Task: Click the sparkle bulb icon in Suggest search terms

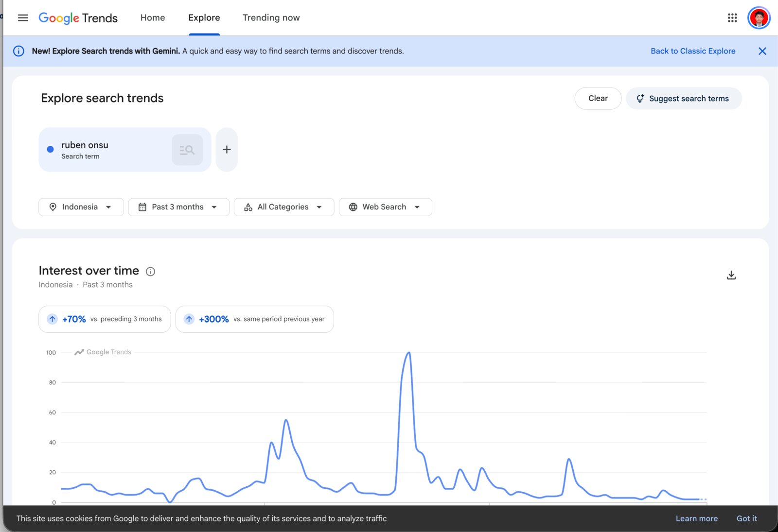Action: pos(640,99)
